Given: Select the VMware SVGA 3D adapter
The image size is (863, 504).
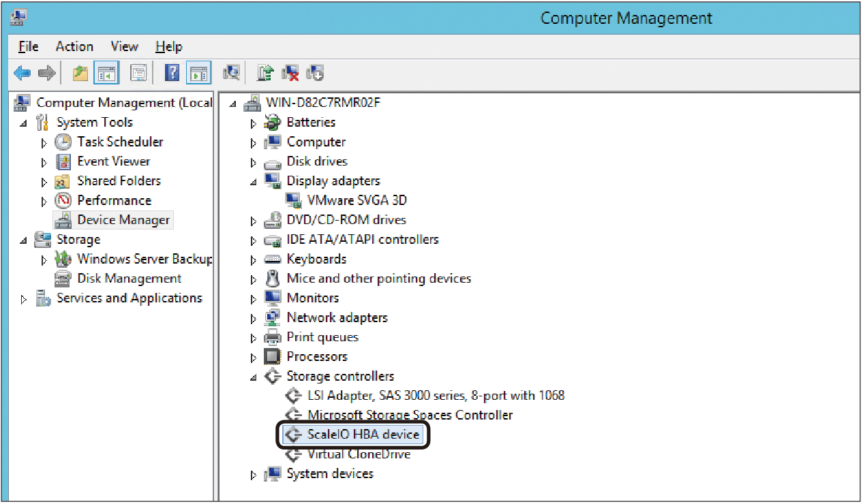Looking at the screenshot, I should [x=357, y=200].
